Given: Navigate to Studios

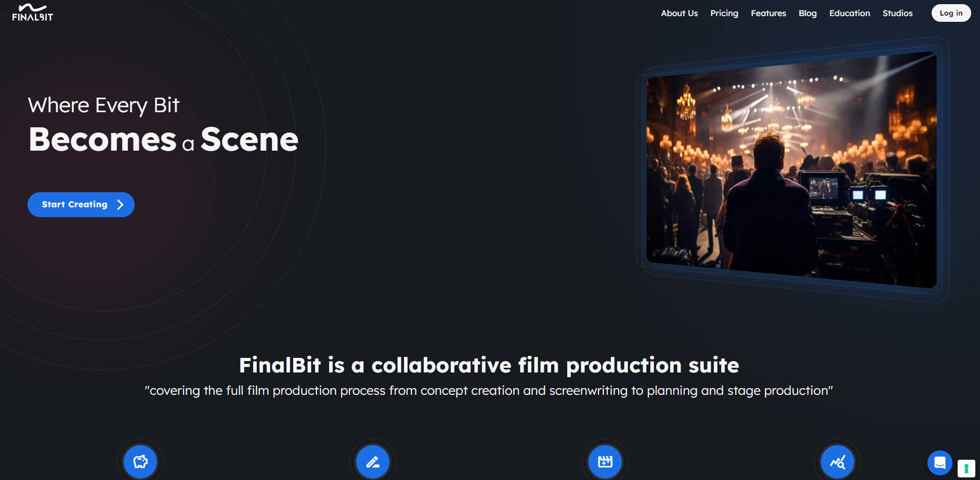Looking at the screenshot, I should point(897,13).
